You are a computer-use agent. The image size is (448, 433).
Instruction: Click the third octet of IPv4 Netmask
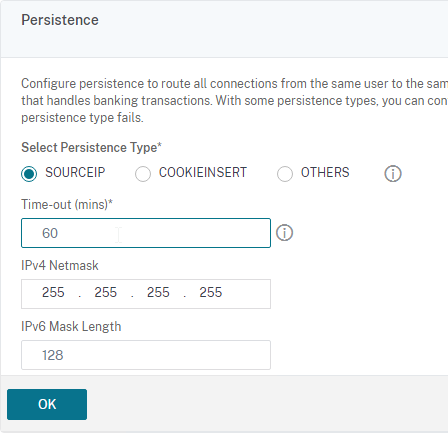pyautogui.click(x=158, y=293)
